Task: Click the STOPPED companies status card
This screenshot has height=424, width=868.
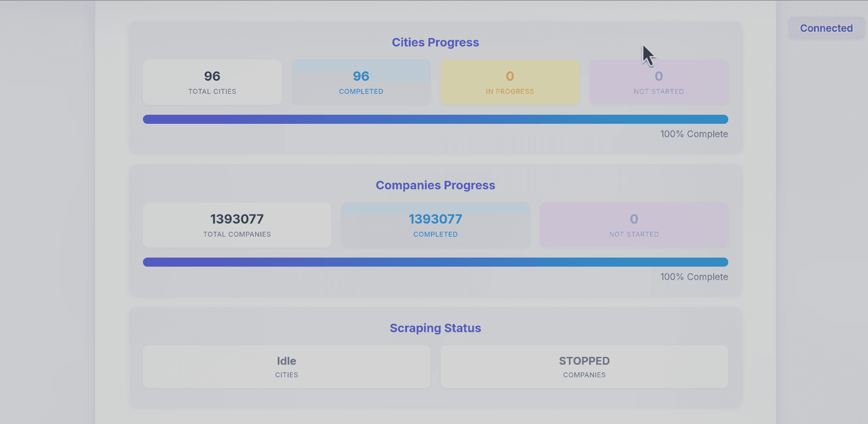Action: 584,367
